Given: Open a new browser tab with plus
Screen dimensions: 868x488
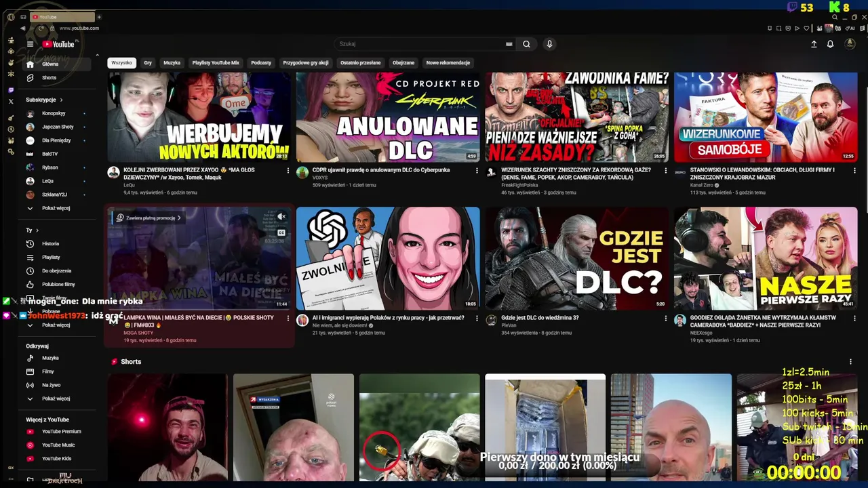Looking at the screenshot, I should (x=99, y=17).
